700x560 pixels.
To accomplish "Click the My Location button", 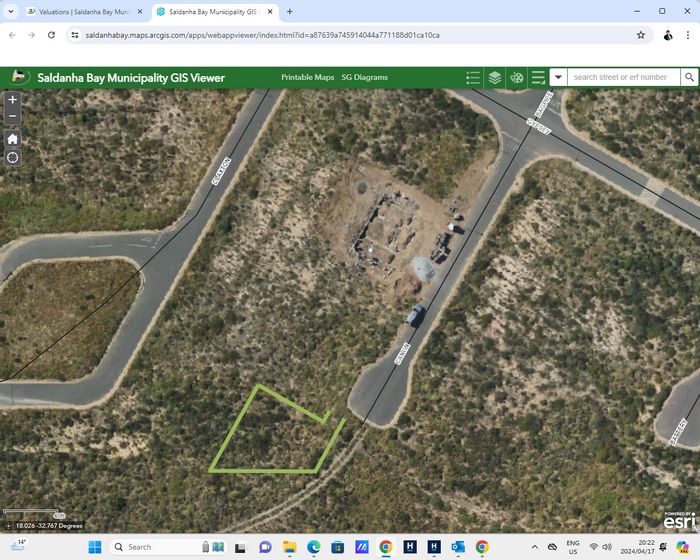I will point(13,158).
